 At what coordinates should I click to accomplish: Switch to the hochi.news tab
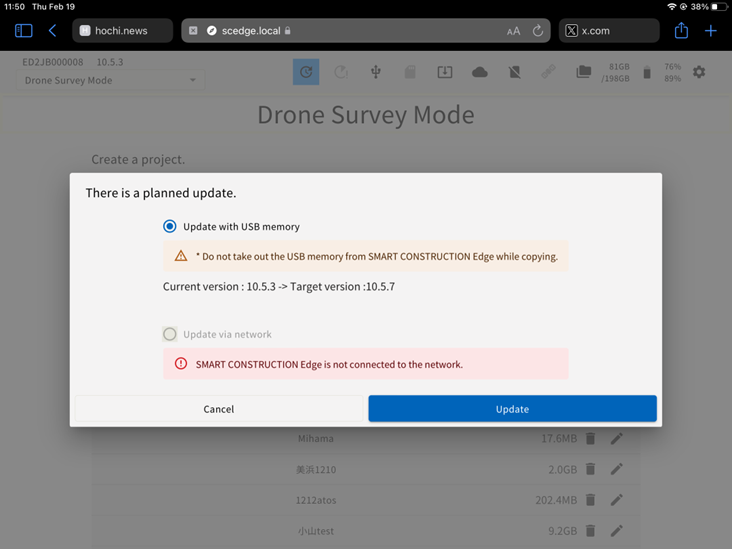tap(122, 31)
